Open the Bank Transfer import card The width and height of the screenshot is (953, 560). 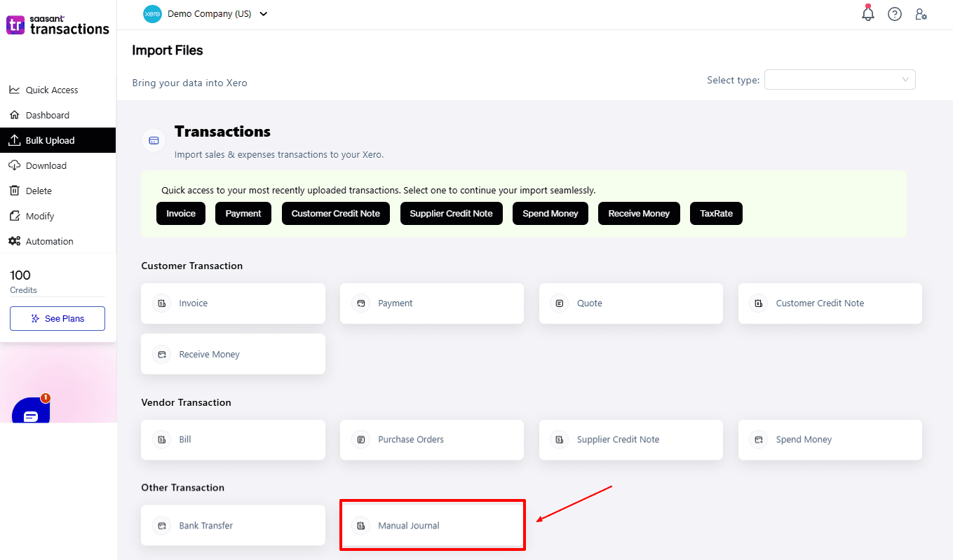pos(233,525)
